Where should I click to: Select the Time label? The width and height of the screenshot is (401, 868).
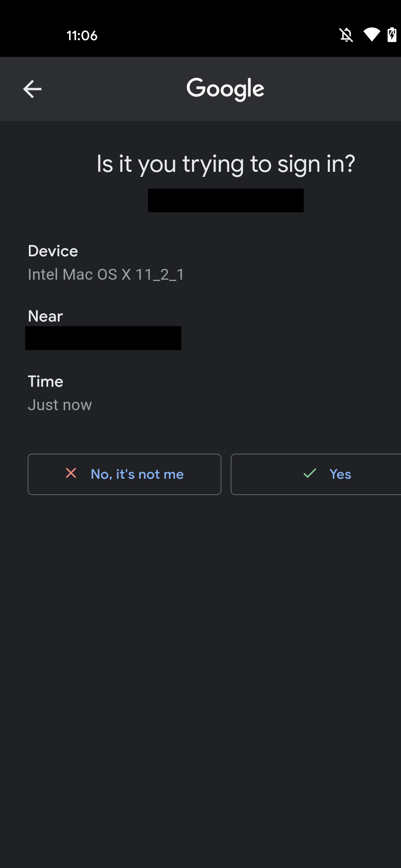[46, 381]
